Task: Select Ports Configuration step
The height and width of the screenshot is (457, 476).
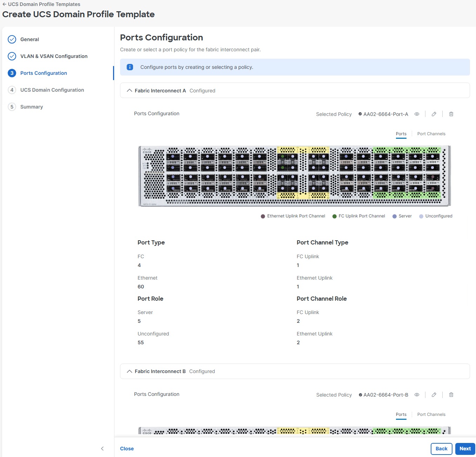Action: [x=44, y=73]
